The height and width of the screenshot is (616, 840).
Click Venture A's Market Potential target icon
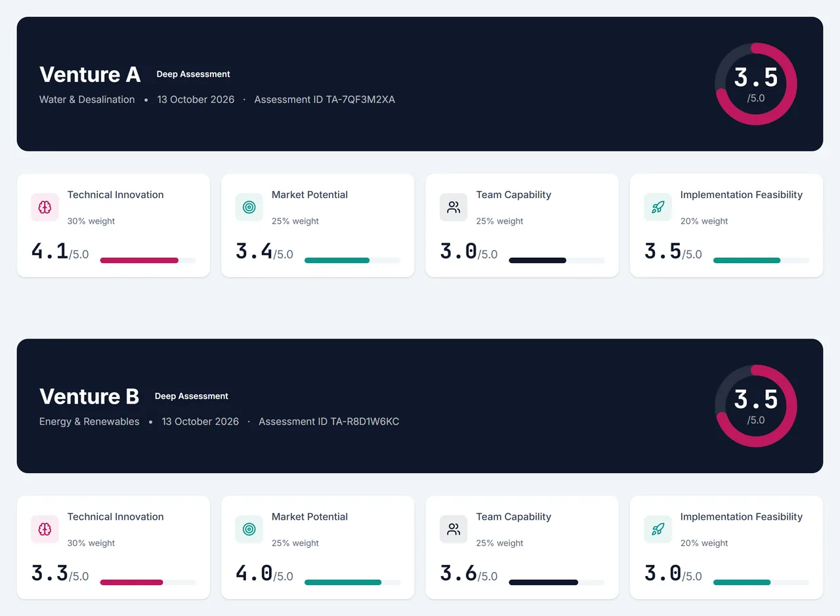click(x=249, y=207)
